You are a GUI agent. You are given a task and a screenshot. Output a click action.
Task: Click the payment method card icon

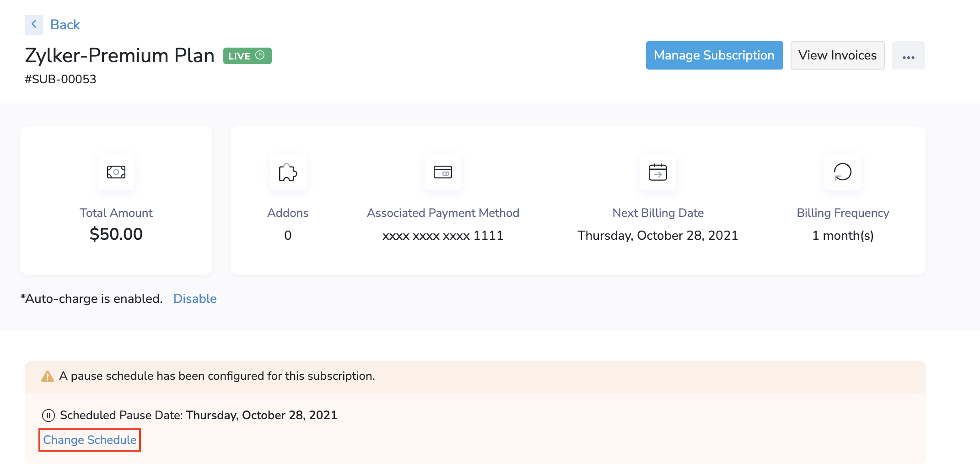(442, 172)
